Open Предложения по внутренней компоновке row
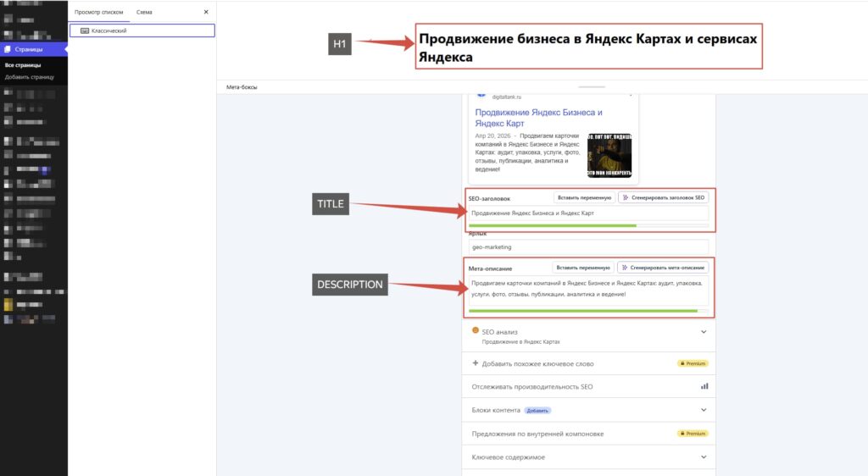Viewport: 868px width, 476px height. 589,434
